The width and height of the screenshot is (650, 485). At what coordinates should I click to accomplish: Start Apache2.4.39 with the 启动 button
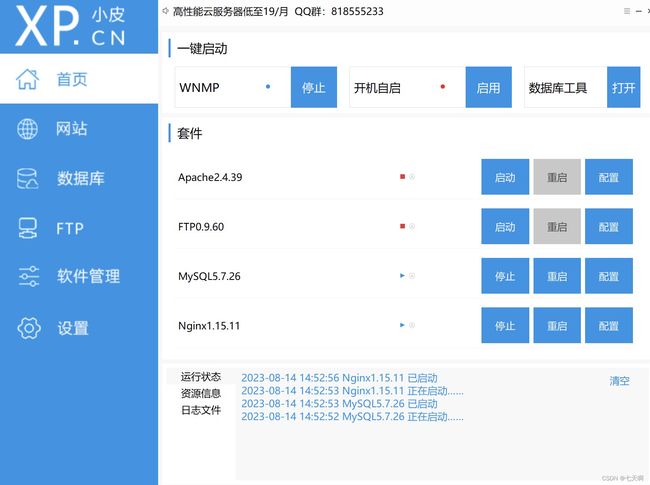(x=505, y=177)
